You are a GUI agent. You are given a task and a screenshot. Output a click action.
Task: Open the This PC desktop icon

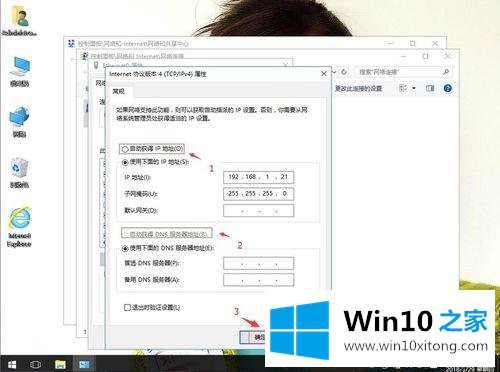20,71
